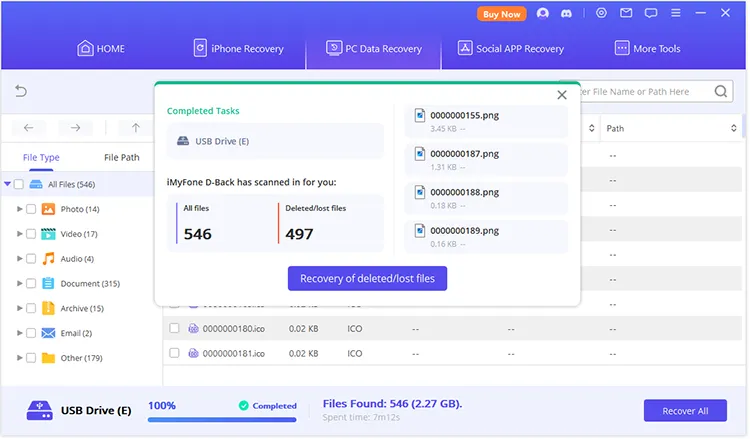Open More Tools tab
Viewport: 750px width, 439px height.
(x=647, y=48)
